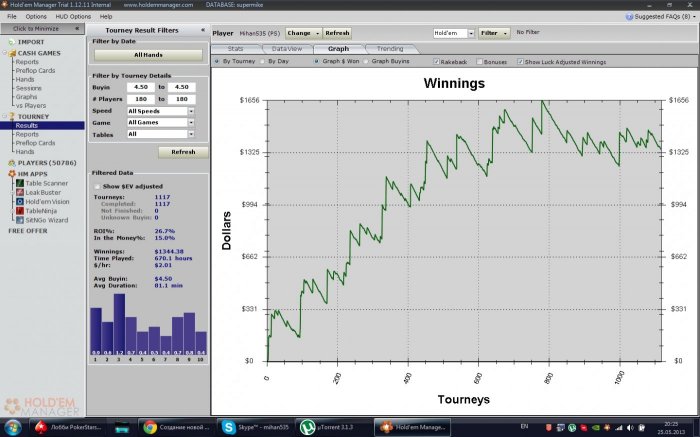The height and width of the screenshot is (437, 700).
Task: Open the Options menu
Action: pyautogui.click(x=36, y=17)
